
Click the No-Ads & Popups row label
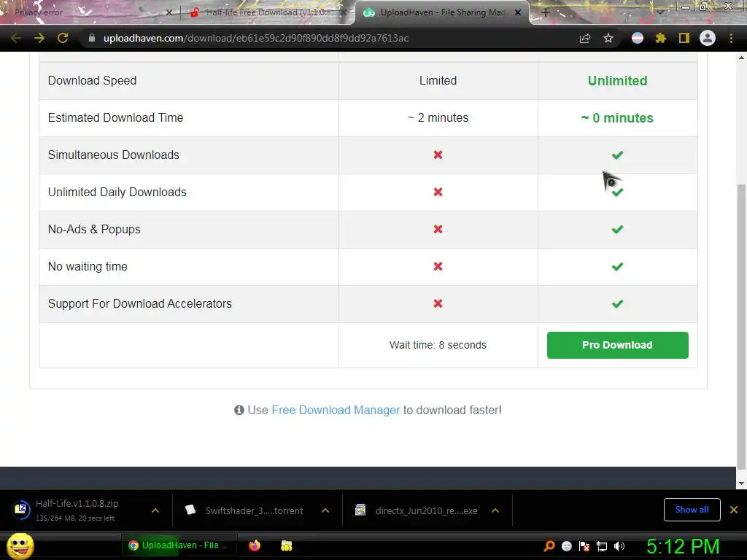94,229
